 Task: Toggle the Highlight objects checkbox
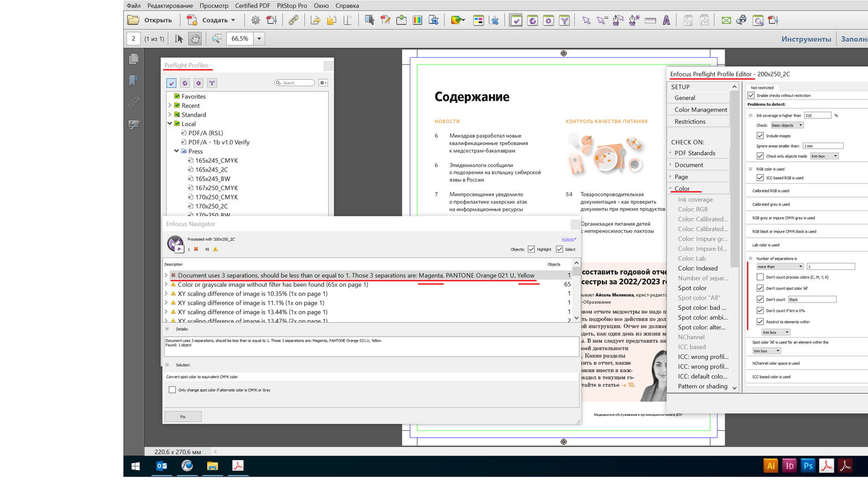click(531, 249)
